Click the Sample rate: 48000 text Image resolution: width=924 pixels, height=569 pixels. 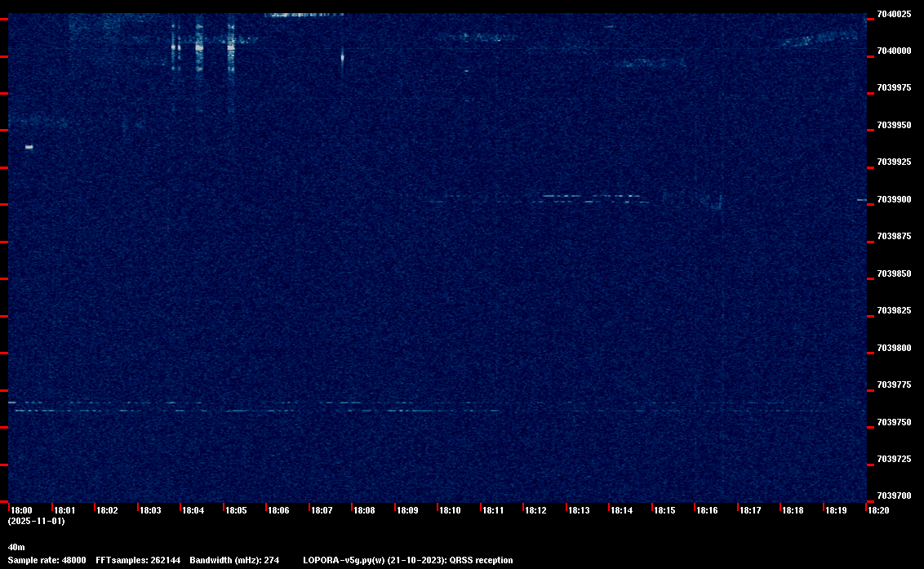pos(47,561)
